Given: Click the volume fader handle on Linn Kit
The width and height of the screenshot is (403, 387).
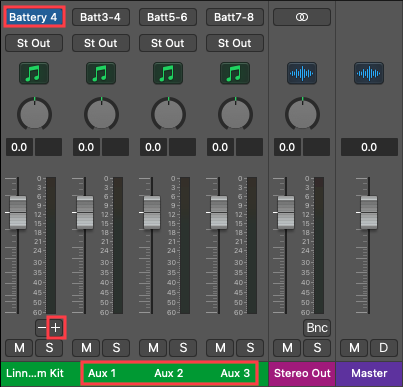Looking at the screenshot, I should point(18,212).
